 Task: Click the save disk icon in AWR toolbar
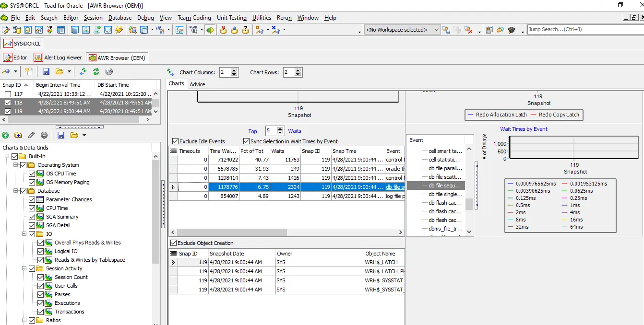pos(46,71)
